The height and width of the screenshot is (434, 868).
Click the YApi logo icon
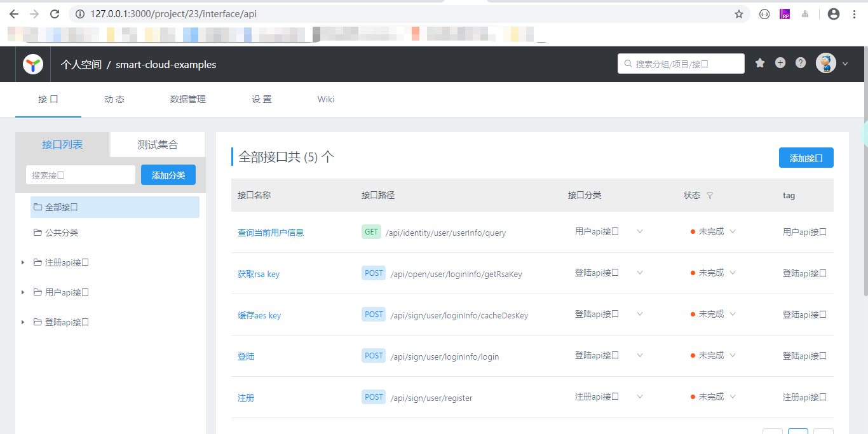[33, 64]
